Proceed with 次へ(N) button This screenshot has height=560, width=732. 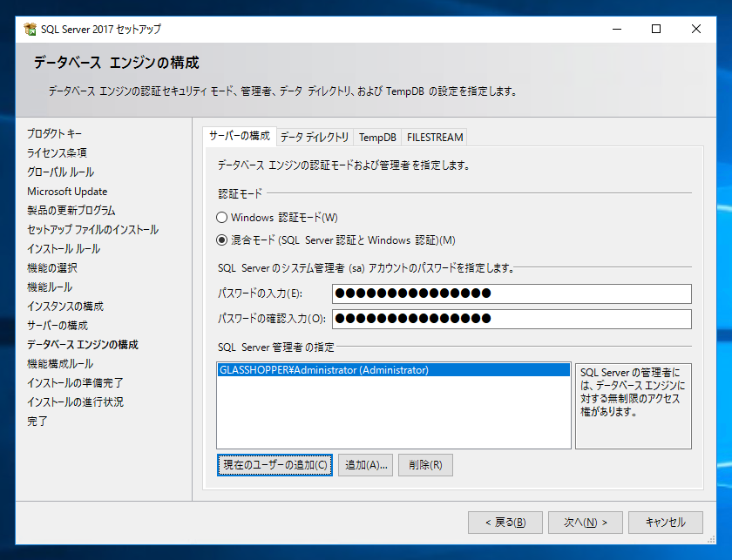click(586, 523)
